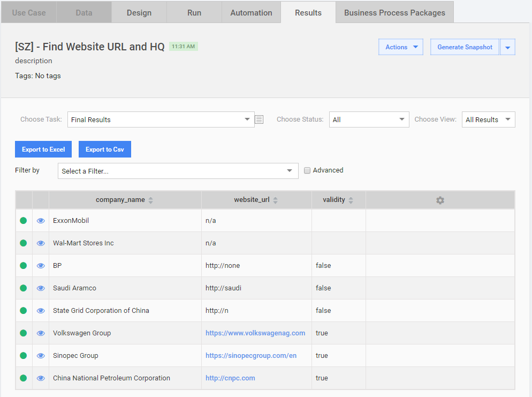The width and height of the screenshot is (532, 397).
Task: Sort by validity column arrows
Action: click(x=351, y=200)
